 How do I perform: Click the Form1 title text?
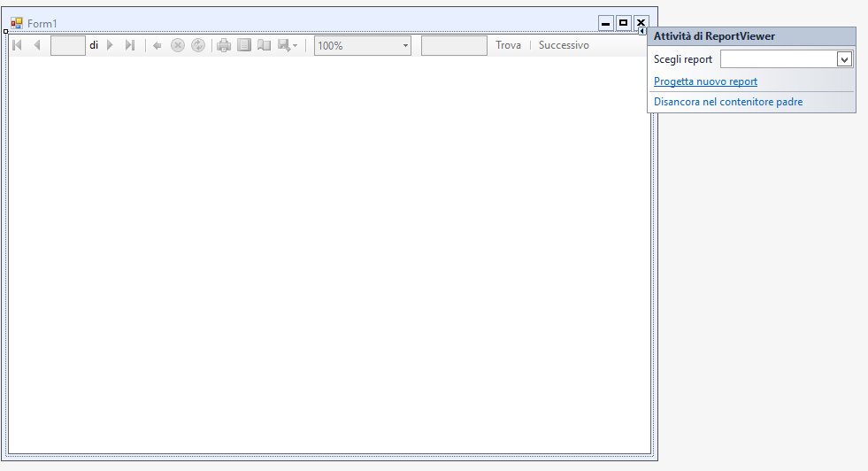42,23
